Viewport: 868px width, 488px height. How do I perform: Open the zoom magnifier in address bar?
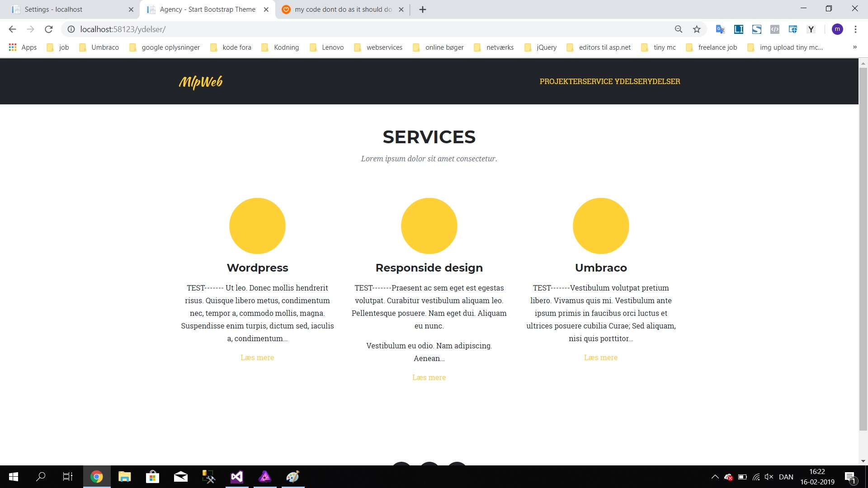(678, 29)
